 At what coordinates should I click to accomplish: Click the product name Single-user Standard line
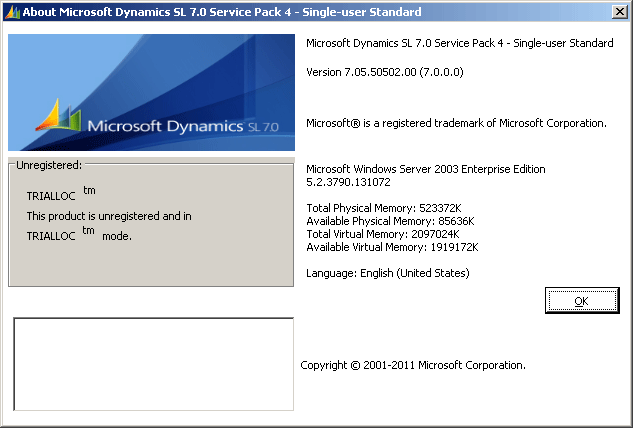pos(460,43)
